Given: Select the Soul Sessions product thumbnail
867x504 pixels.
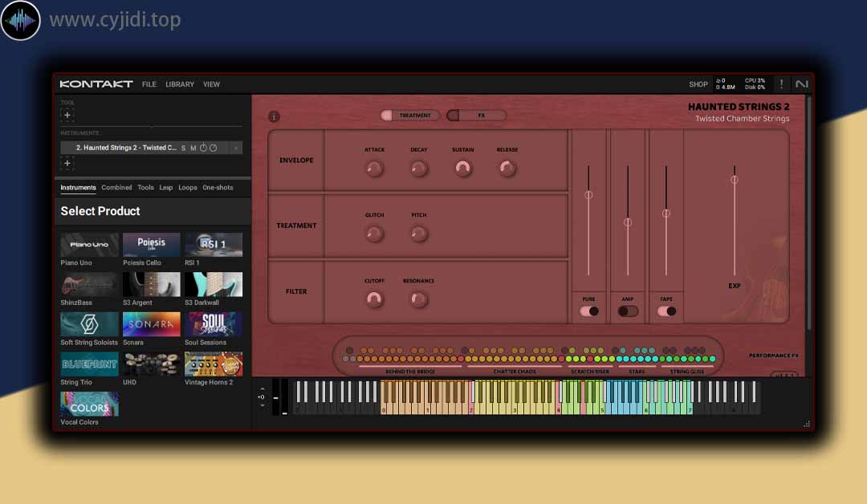Looking at the screenshot, I should pyautogui.click(x=214, y=324).
